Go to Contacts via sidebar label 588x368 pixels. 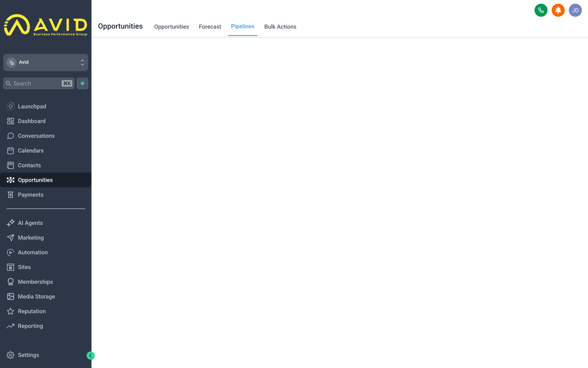(x=29, y=165)
